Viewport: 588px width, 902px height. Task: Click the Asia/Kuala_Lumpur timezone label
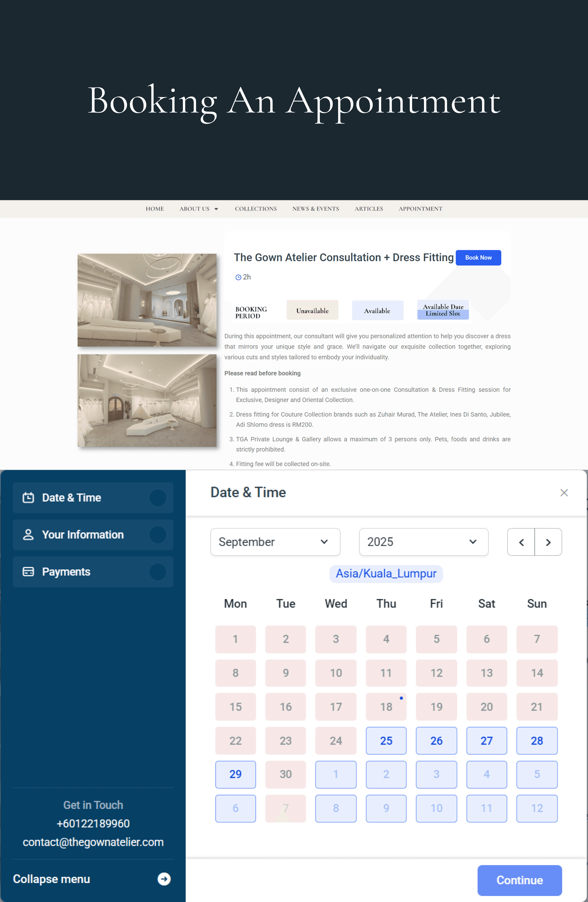(x=386, y=573)
